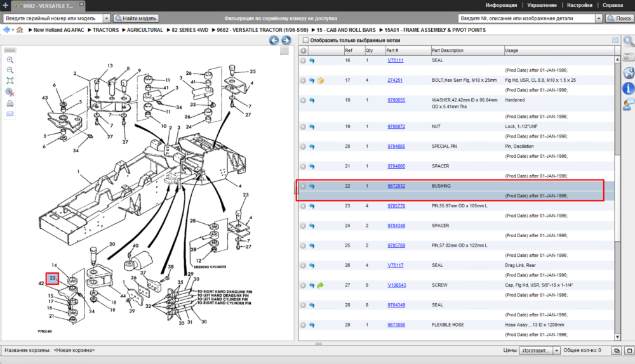
Task: Sort by the Part Description column header
Action: 467,51
